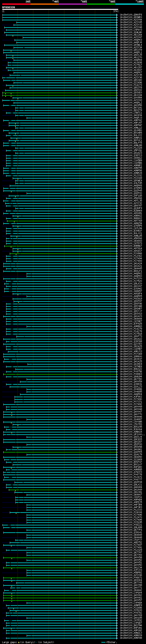Select label UniRef100_A9RBQ3

131,326
